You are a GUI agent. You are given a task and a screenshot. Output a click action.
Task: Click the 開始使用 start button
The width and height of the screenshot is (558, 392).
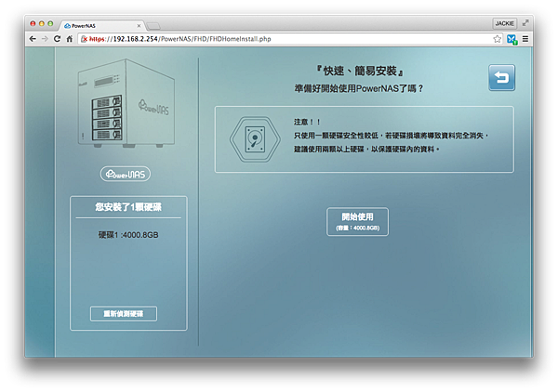pos(357,221)
